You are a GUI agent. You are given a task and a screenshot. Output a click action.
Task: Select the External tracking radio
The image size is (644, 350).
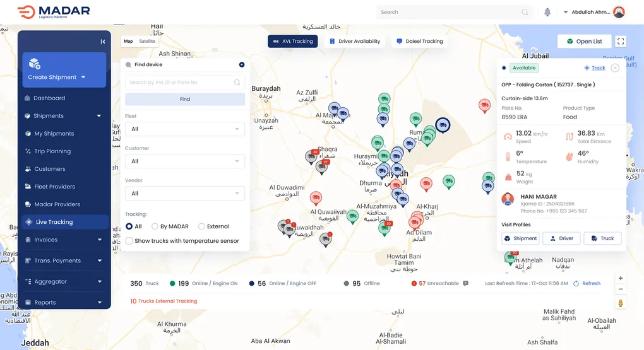pos(201,226)
